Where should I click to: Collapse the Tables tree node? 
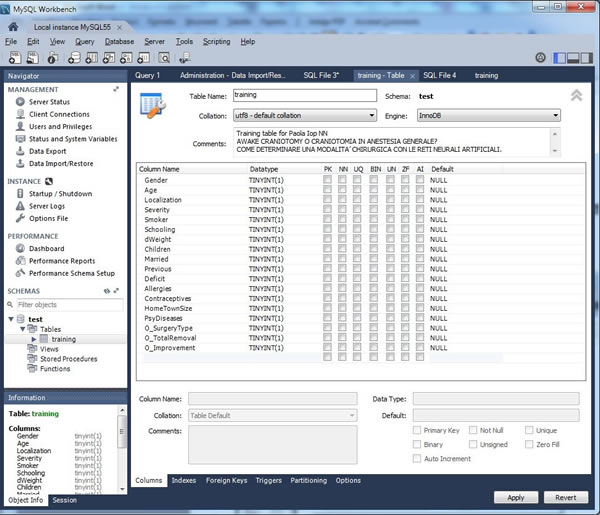23,329
